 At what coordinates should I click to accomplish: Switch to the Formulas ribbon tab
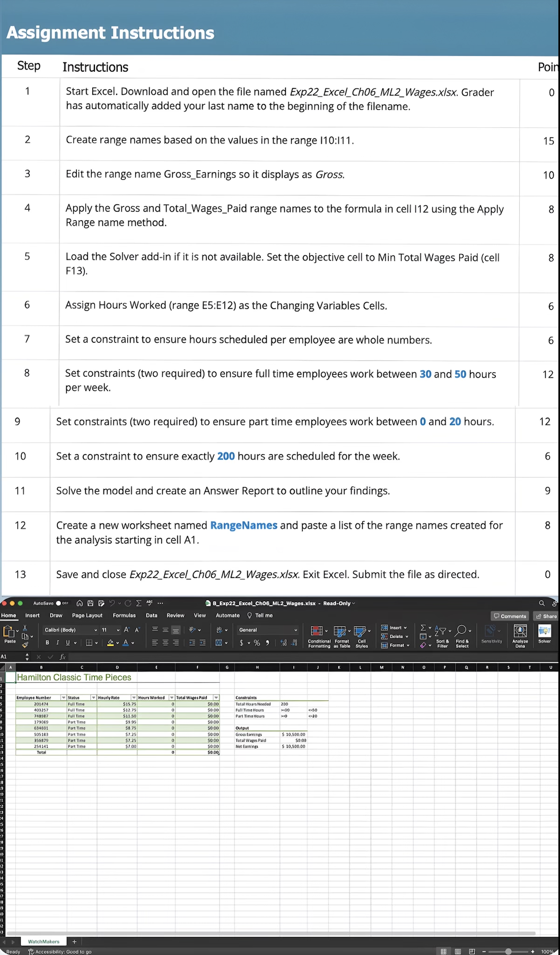tap(124, 615)
